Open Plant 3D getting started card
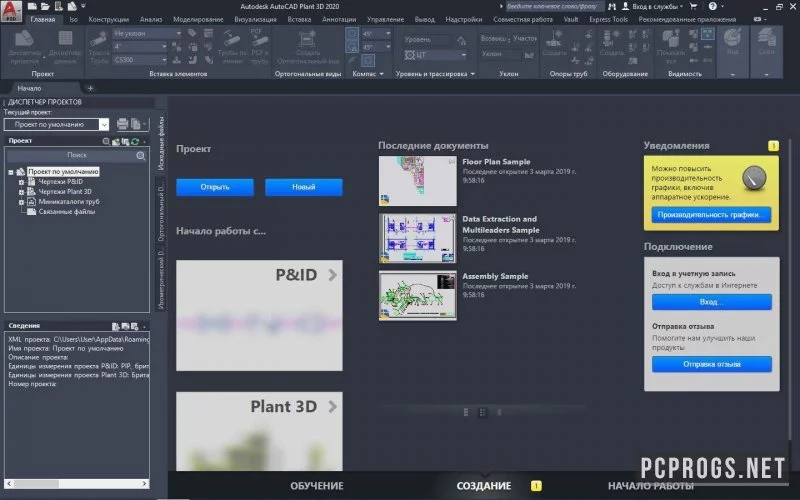 point(259,432)
